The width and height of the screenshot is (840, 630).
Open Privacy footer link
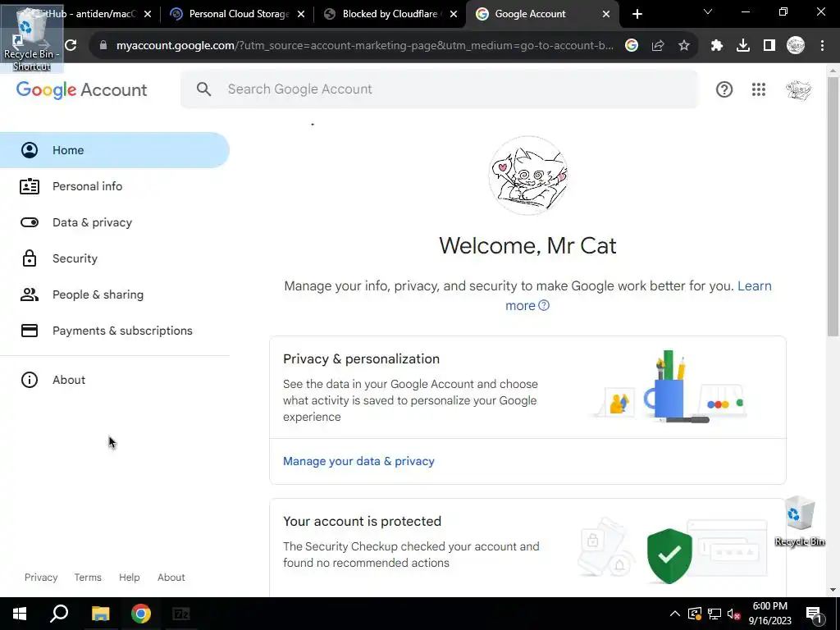click(x=41, y=577)
